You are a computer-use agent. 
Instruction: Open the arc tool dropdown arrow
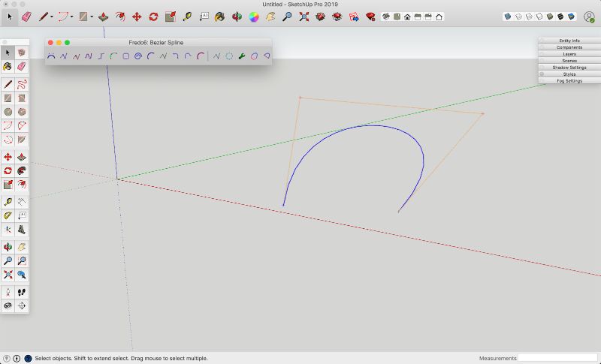point(72,17)
